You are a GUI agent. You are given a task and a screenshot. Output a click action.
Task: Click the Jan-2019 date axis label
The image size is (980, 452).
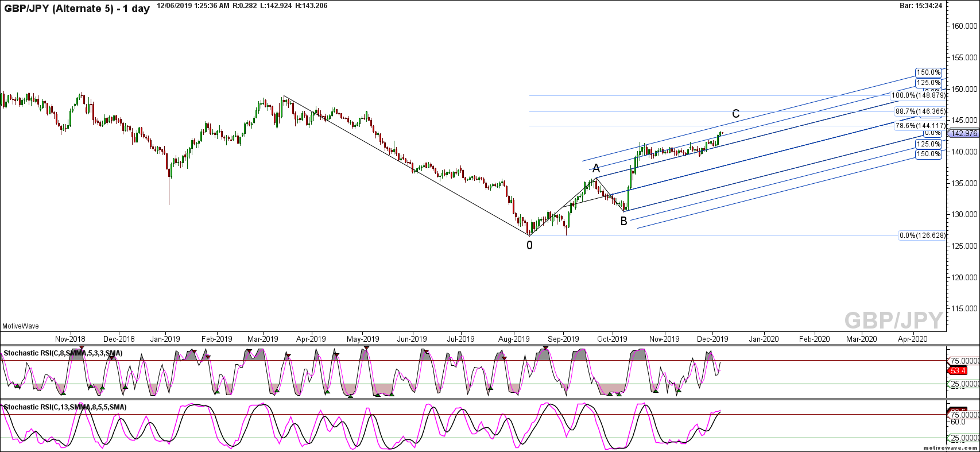[x=166, y=339]
